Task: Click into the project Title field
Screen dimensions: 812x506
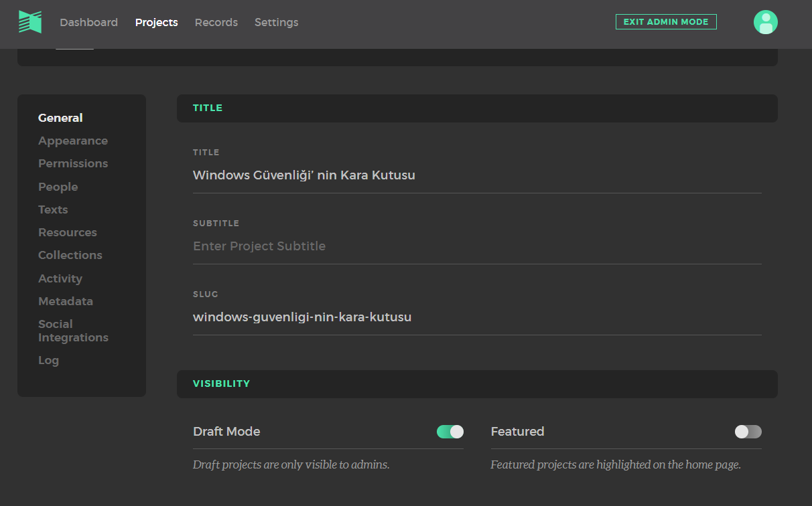Action: click(477, 175)
